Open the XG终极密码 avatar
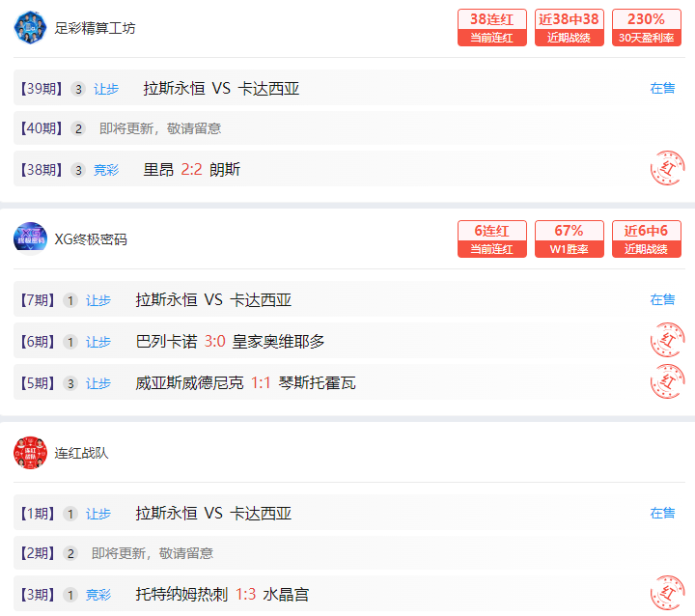Image resolution: width=695 pixels, height=616 pixels. coord(30,239)
